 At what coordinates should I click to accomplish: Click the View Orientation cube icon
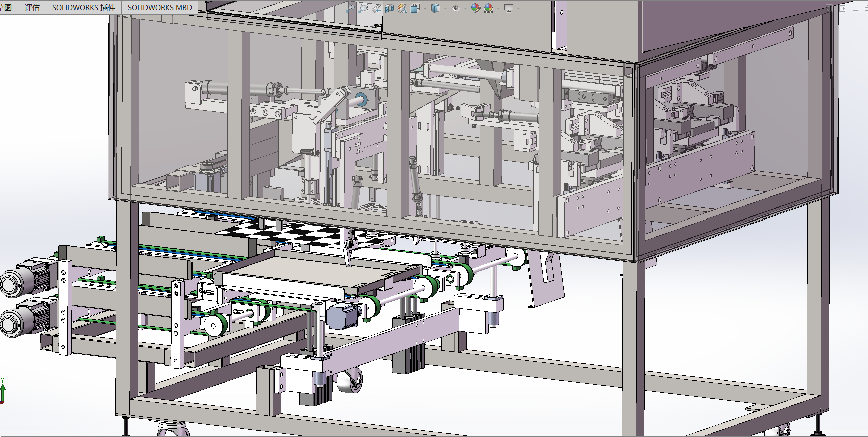415,8
